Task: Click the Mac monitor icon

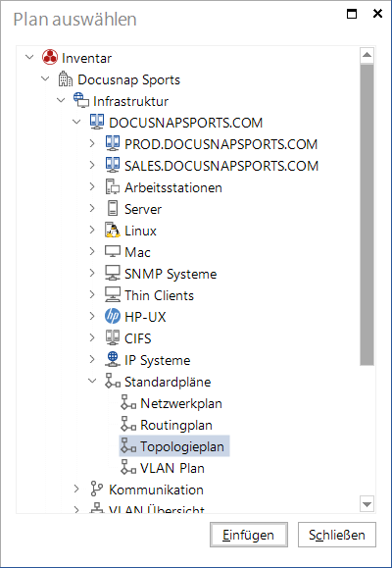Action: pyautogui.click(x=113, y=251)
